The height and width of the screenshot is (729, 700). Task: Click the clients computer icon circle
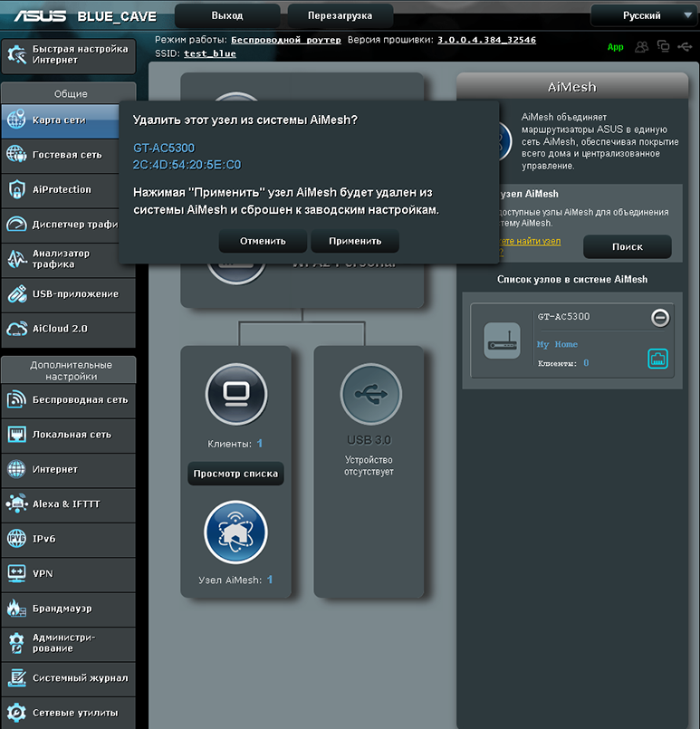pyautogui.click(x=236, y=394)
